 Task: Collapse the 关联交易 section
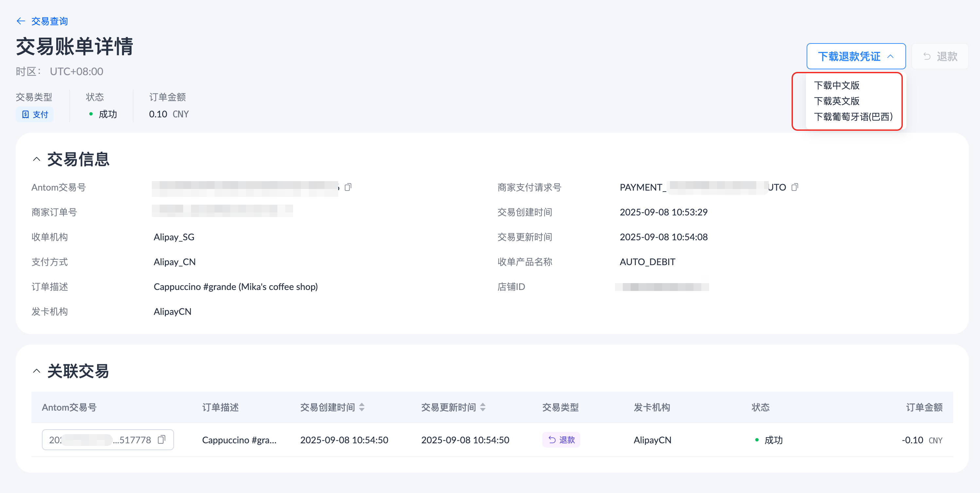(x=37, y=371)
